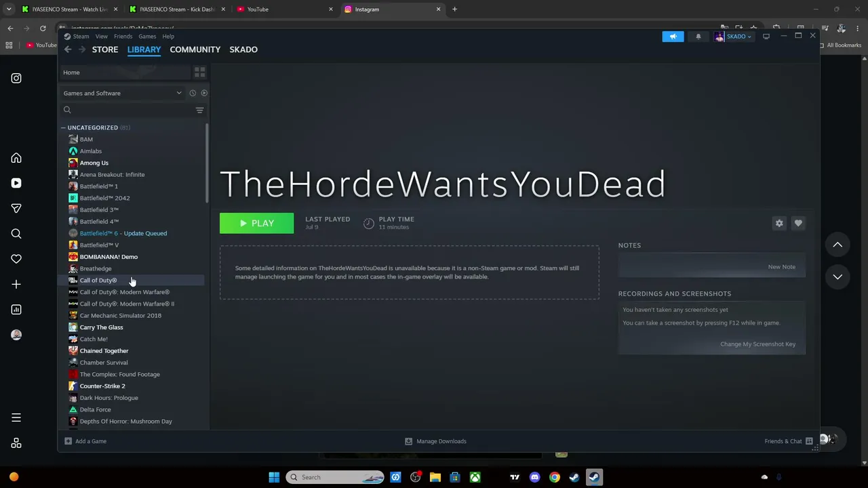
Task: Open Instagram dashboard chart icon
Action: tap(16, 310)
